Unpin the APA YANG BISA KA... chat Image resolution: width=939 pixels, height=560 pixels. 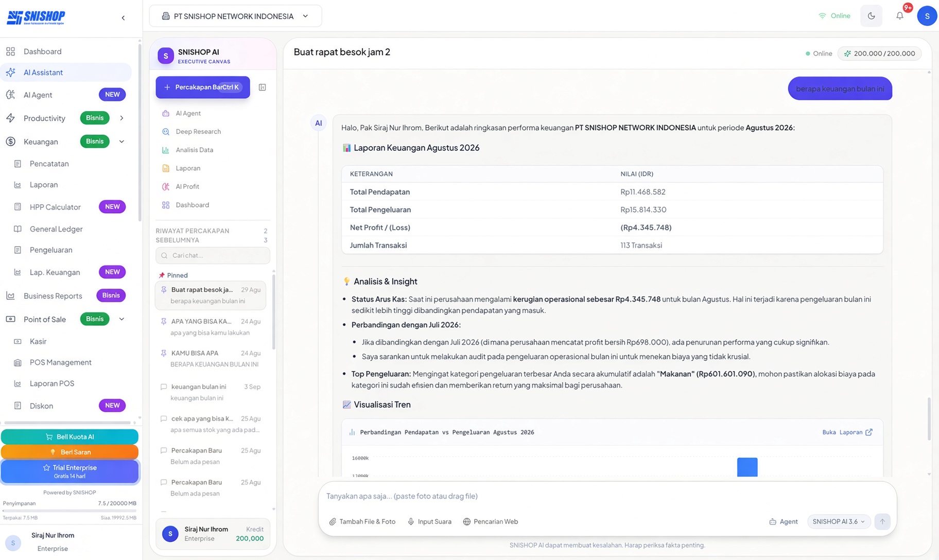[164, 322]
